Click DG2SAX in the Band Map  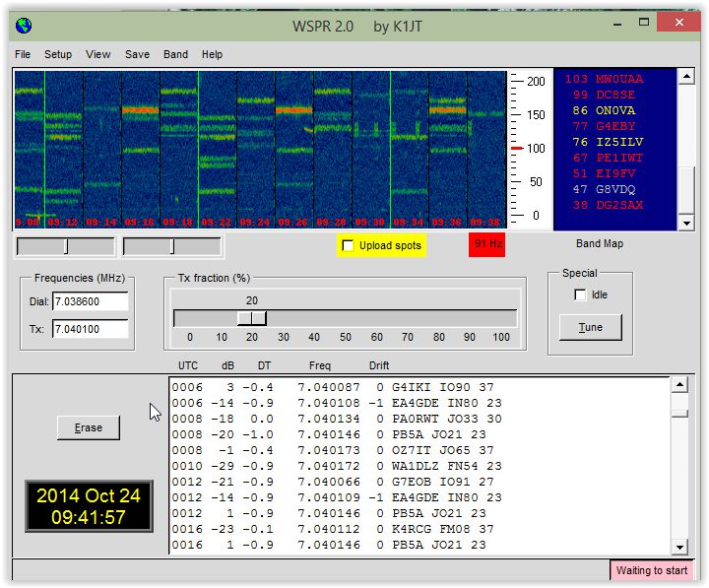coord(619,205)
